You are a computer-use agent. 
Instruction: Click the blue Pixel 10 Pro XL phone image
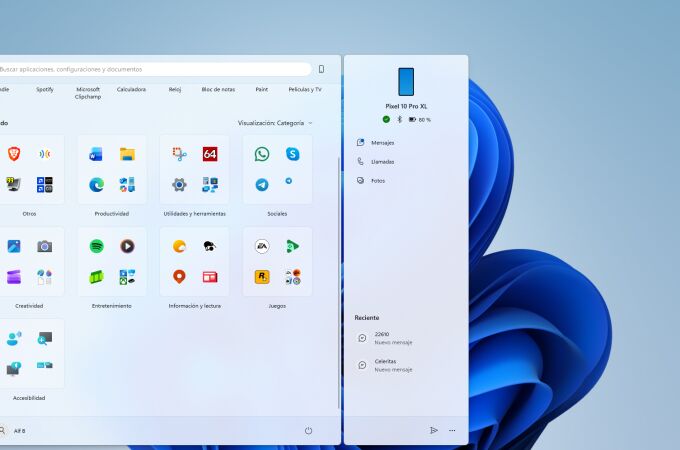(x=406, y=82)
